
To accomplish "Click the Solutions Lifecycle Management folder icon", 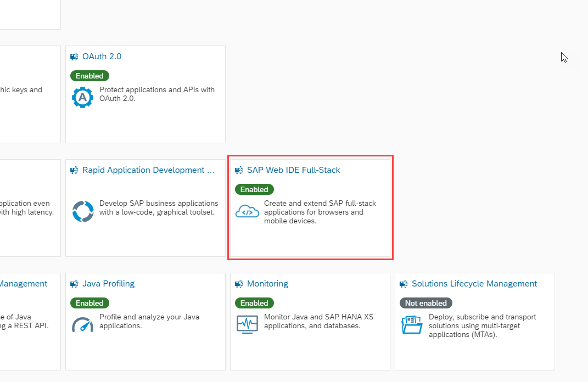I will point(412,324).
